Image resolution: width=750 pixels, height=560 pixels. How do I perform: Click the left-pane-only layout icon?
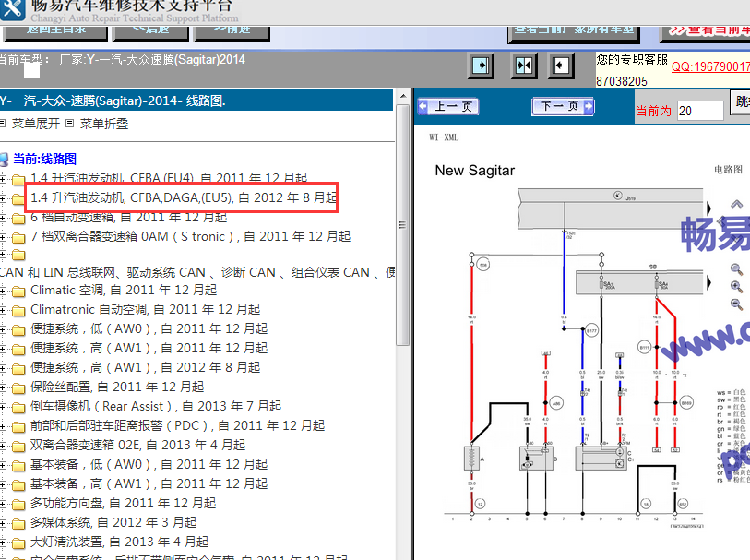coord(481,65)
